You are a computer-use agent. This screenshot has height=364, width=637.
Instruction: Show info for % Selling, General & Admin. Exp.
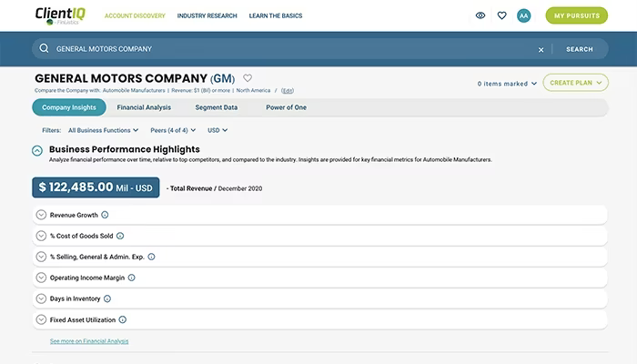(x=151, y=257)
